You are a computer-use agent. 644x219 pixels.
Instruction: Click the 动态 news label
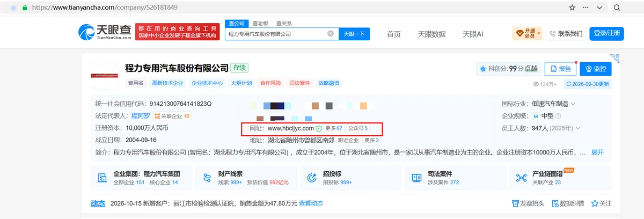pos(98,203)
